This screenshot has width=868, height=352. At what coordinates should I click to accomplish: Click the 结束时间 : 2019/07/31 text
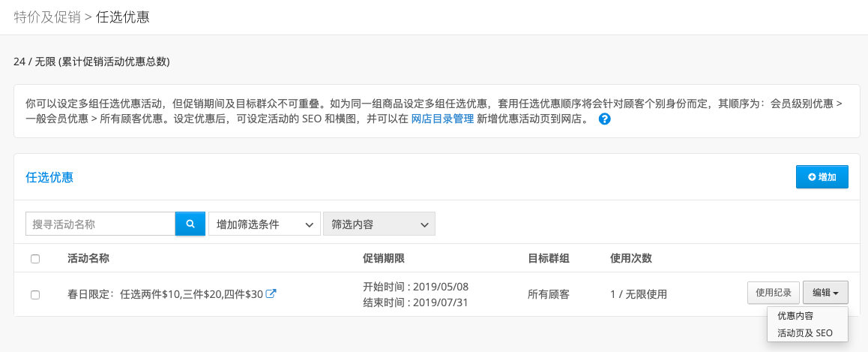(x=416, y=302)
